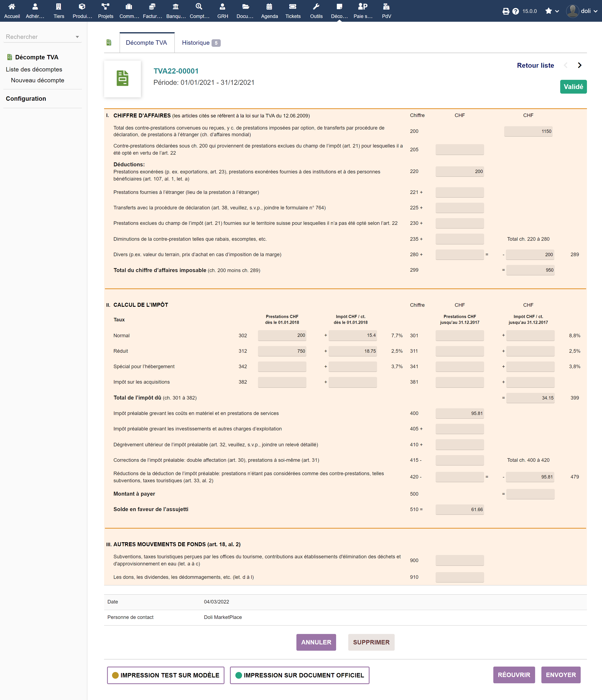Open the Tiers building icon
The width and height of the screenshot is (602, 700).
pos(59,7)
